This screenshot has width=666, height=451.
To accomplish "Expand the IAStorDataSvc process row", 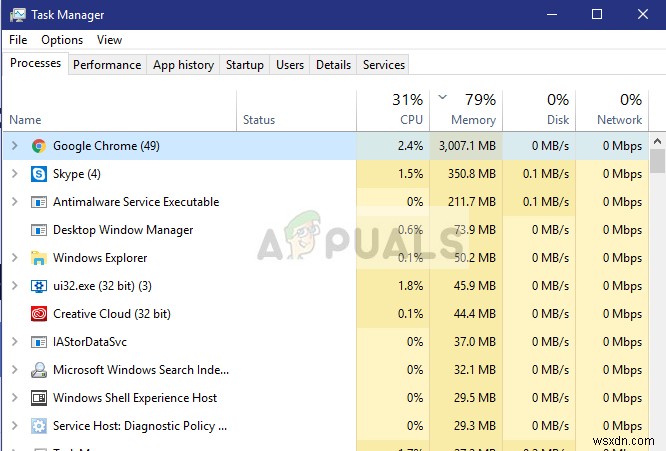I will tap(14, 342).
